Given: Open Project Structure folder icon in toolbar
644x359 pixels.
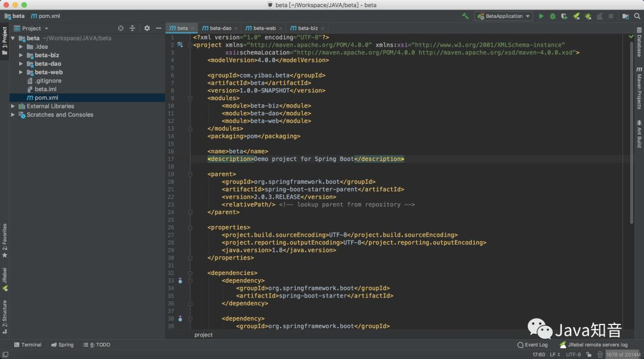Looking at the screenshot, I should click(626, 16).
